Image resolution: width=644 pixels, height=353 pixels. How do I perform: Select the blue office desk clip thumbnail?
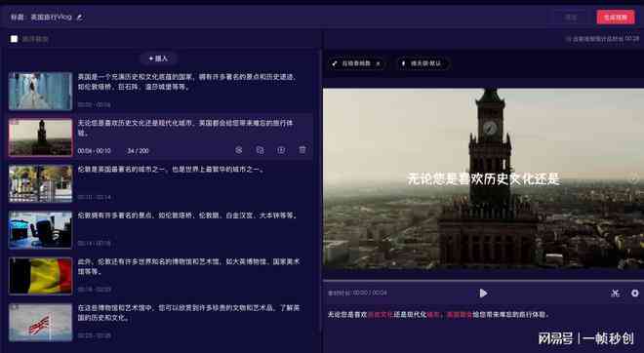pos(40,230)
